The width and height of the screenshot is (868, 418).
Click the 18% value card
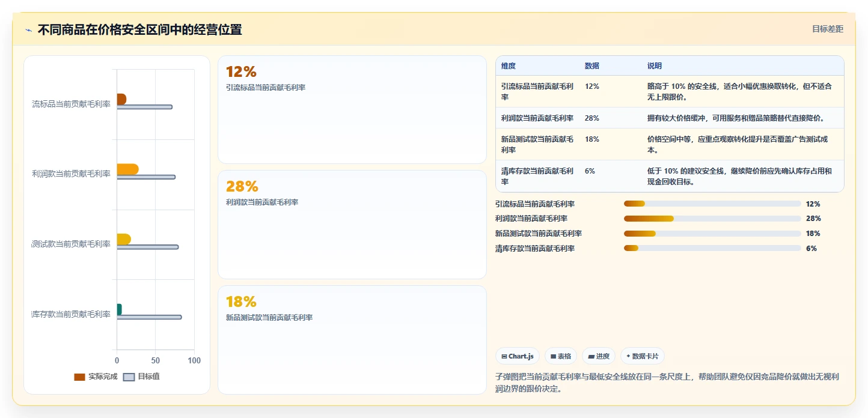coord(352,340)
